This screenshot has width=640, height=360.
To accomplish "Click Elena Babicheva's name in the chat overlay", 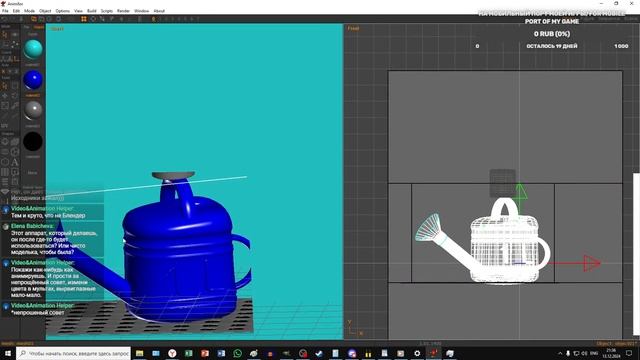I will coord(32,226).
